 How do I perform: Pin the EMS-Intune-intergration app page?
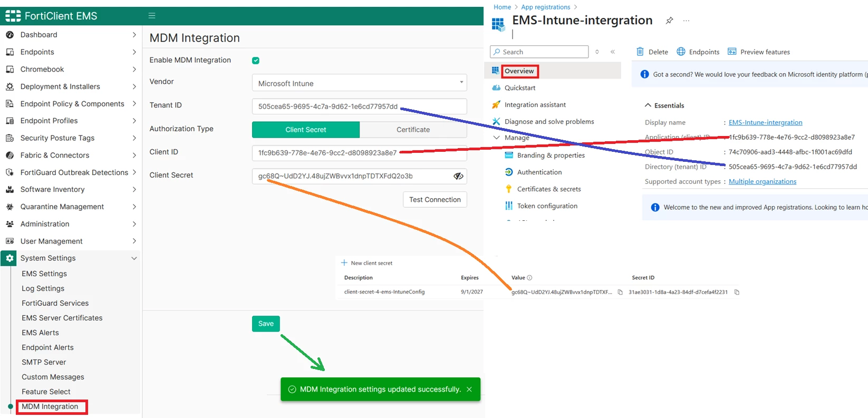(x=669, y=21)
